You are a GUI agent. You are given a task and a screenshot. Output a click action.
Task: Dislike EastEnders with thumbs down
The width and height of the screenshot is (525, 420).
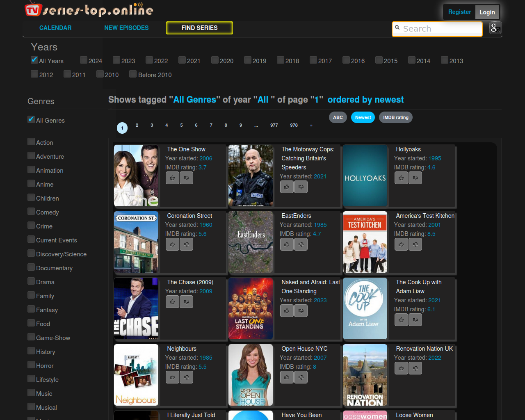(x=301, y=244)
